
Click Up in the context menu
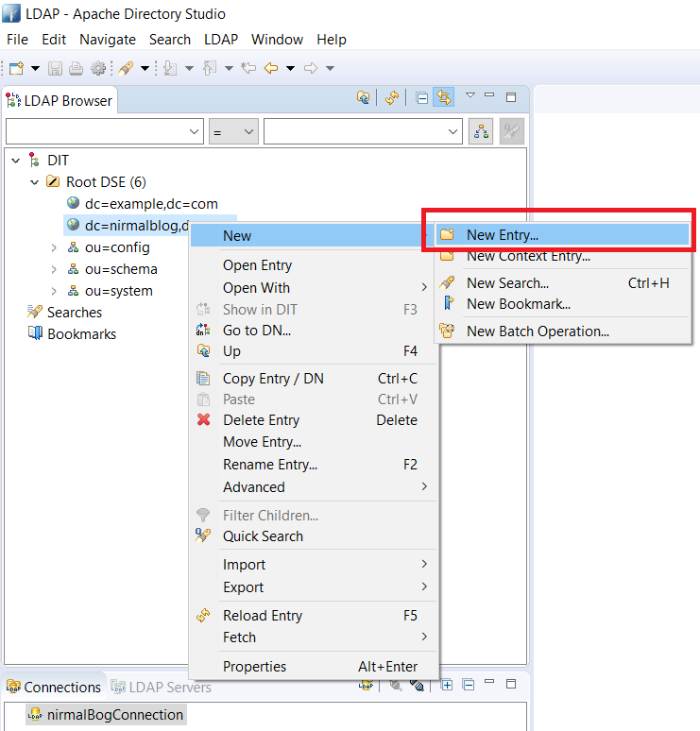(314, 351)
